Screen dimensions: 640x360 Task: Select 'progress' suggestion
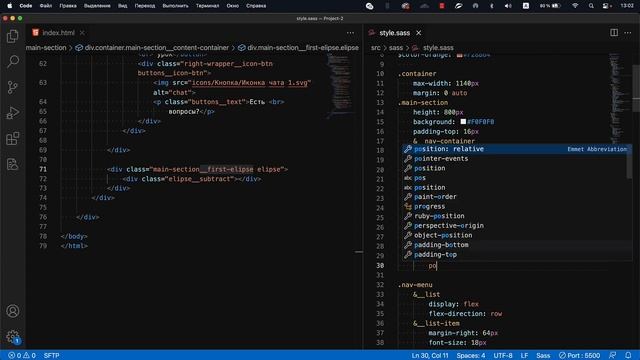point(517,207)
